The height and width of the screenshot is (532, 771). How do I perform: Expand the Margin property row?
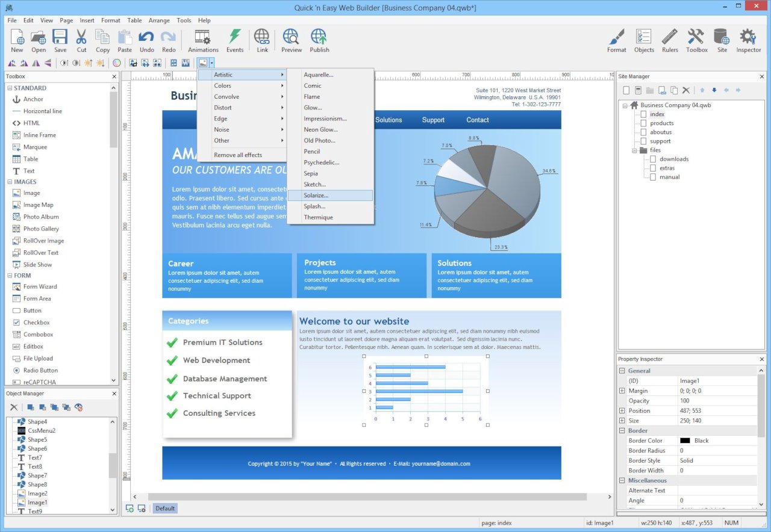pos(622,391)
